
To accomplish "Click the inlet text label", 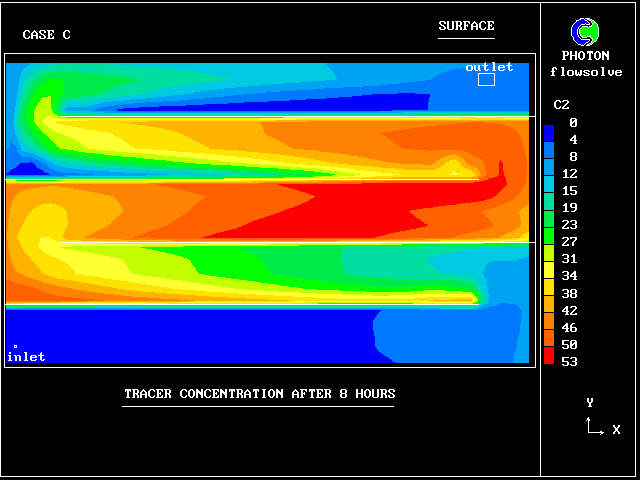I will [x=26, y=357].
